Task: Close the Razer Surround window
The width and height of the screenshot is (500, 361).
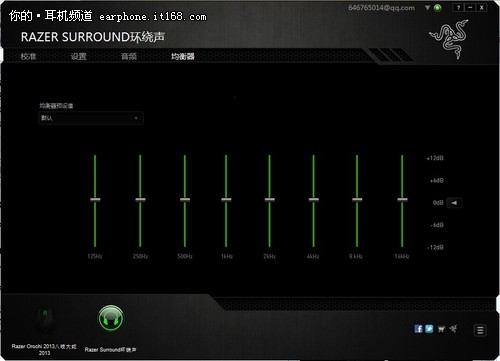Action: pos(482,7)
